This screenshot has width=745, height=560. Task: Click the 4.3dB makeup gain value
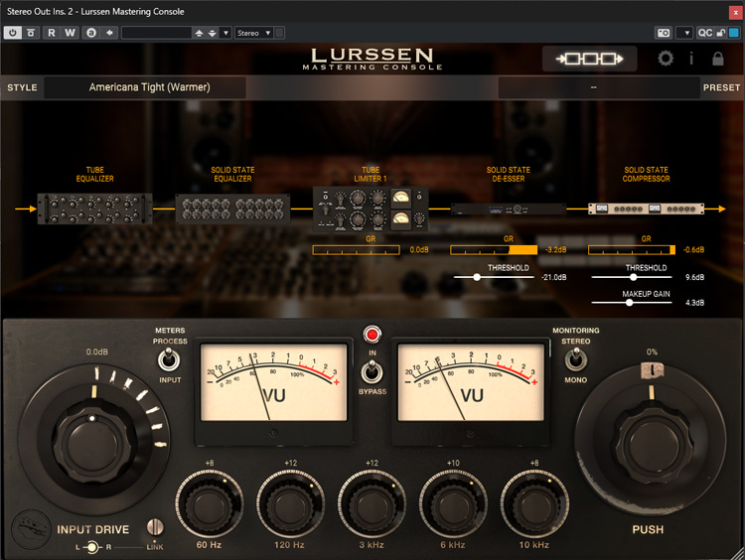click(694, 303)
